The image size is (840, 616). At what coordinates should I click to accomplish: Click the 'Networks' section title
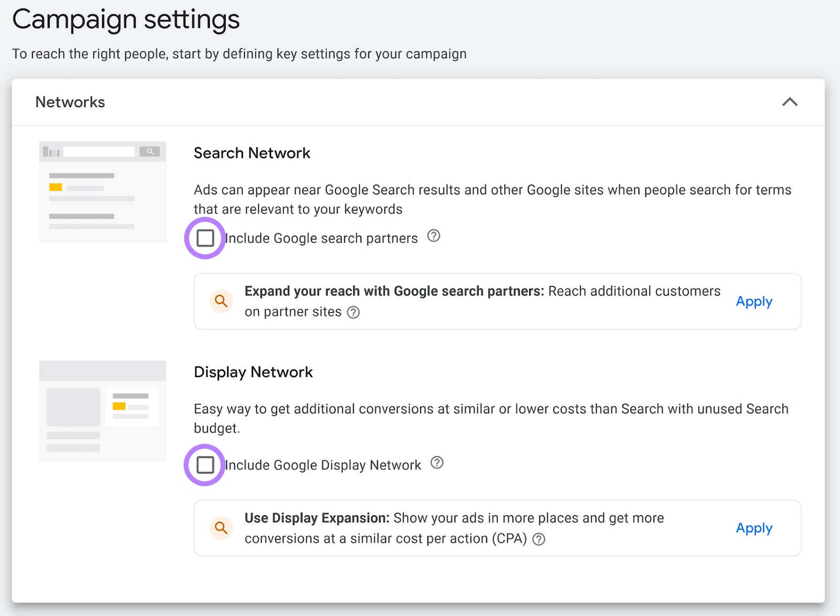pos(70,102)
